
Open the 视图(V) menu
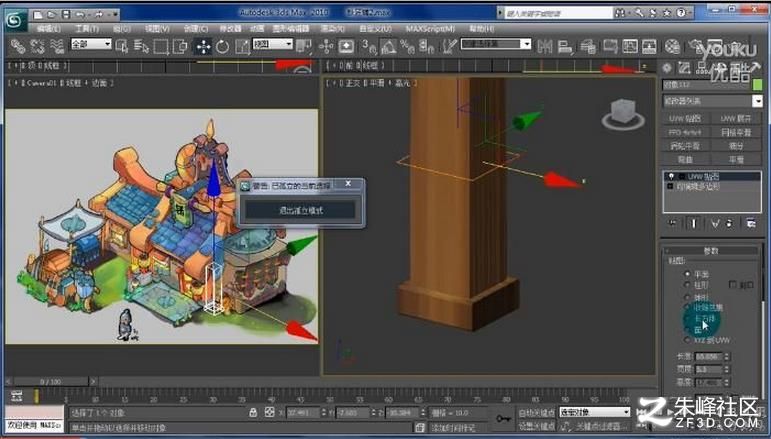click(x=158, y=29)
